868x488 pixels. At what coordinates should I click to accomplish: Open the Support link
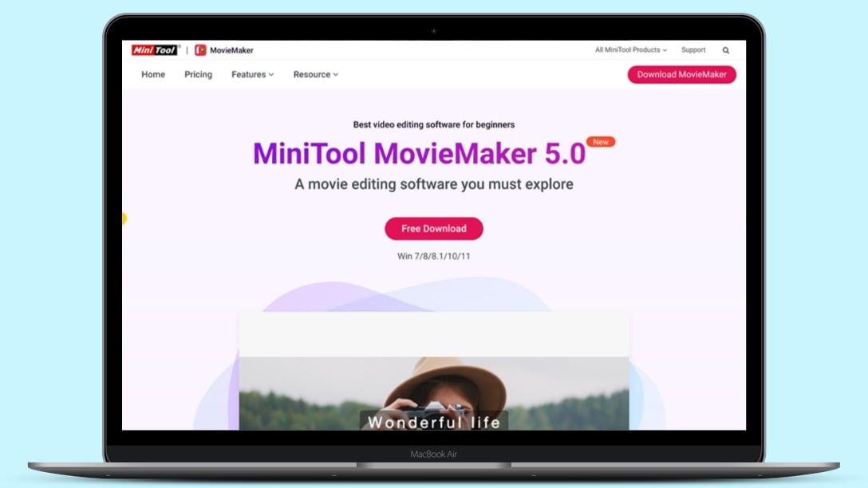point(693,49)
